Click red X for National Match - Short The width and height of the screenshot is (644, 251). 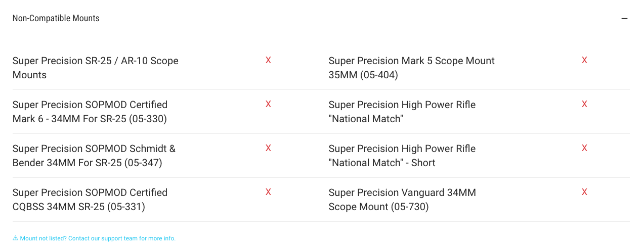tap(584, 148)
